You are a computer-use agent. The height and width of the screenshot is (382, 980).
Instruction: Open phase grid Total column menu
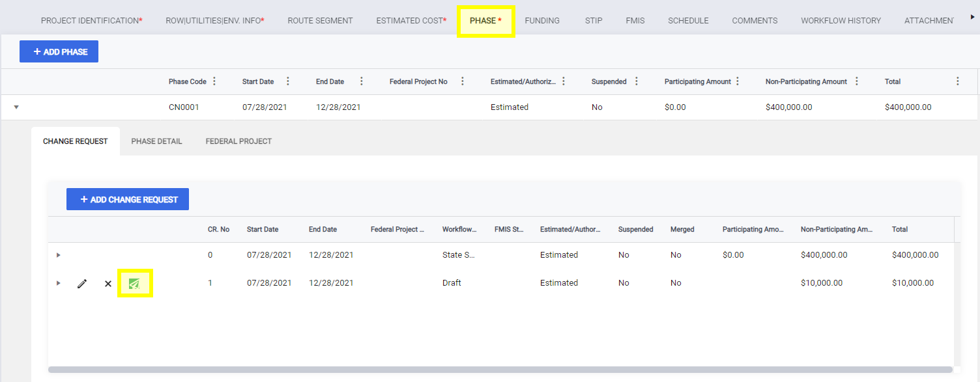pyautogui.click(x=958, y=81)
